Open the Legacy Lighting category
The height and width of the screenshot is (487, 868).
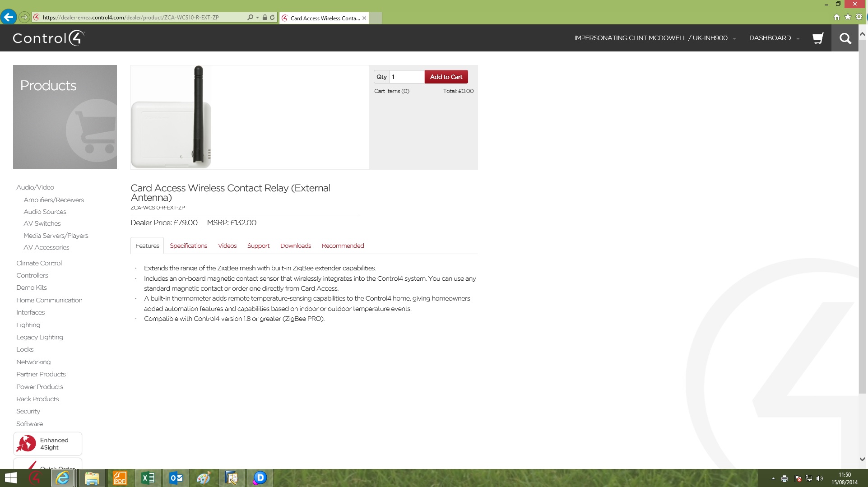[40, 337]
